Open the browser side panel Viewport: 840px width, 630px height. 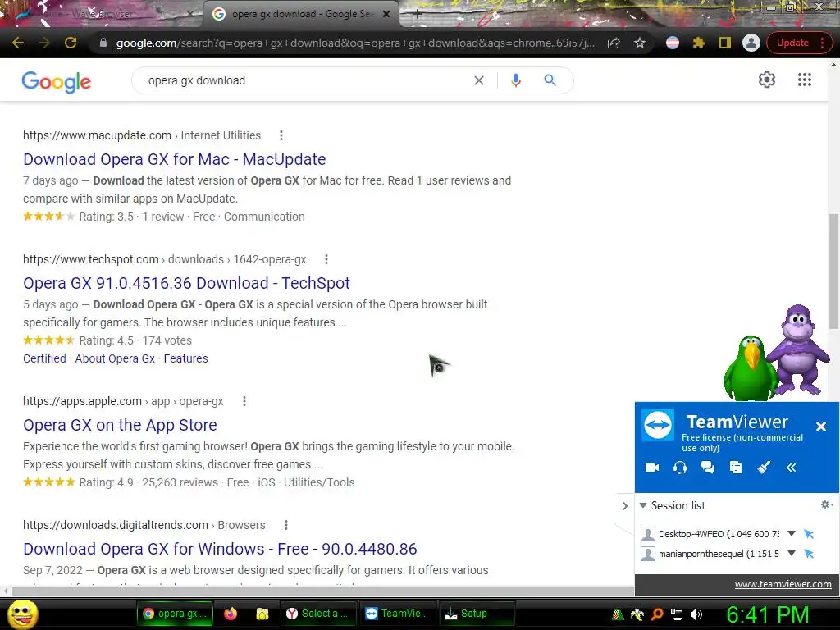725,43
